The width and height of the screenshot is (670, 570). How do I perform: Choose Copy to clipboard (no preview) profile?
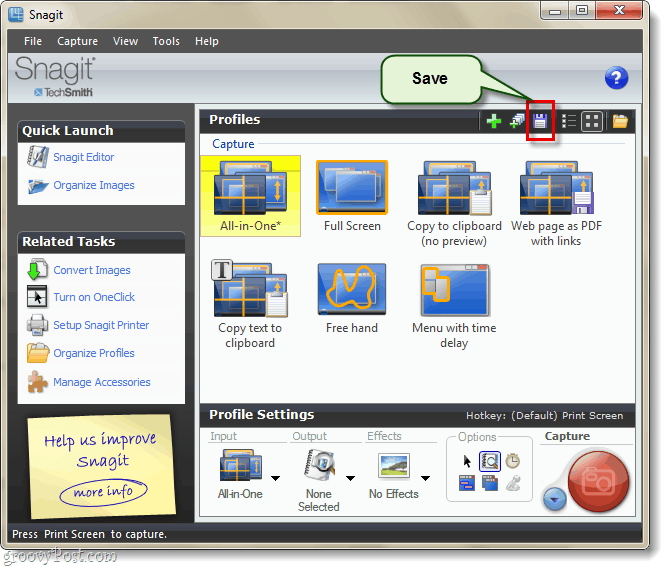point(454,203)
